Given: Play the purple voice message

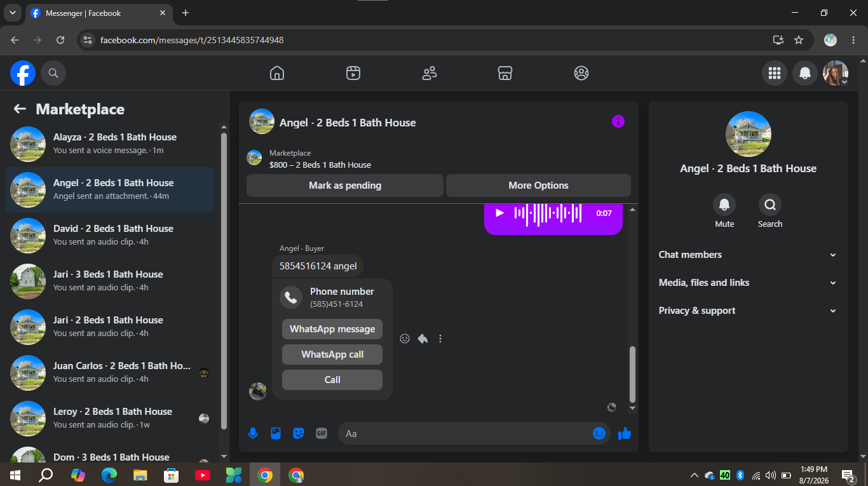Looking at the screenshot, I should [499, 213].
